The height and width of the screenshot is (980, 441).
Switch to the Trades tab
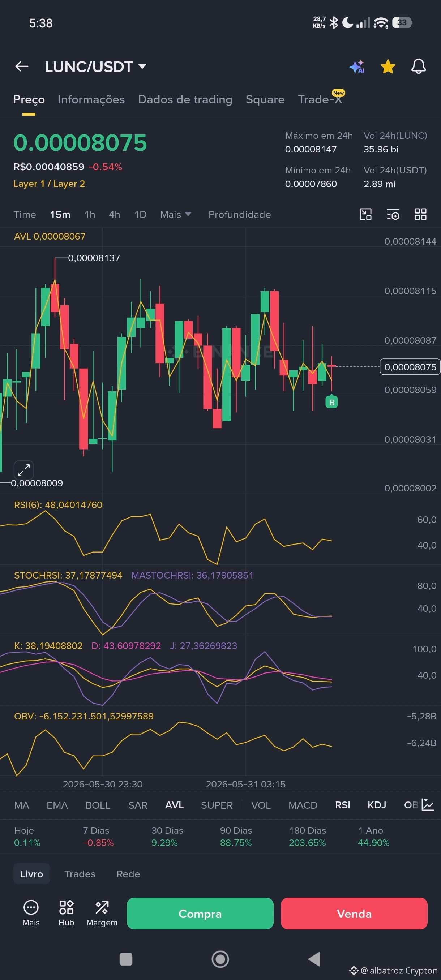[80, 874]
